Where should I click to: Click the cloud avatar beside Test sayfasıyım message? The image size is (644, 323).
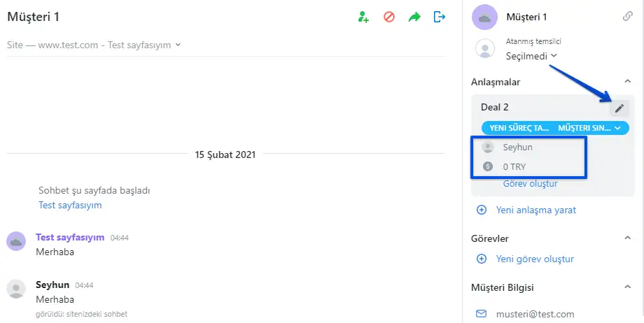coord(16,241)
